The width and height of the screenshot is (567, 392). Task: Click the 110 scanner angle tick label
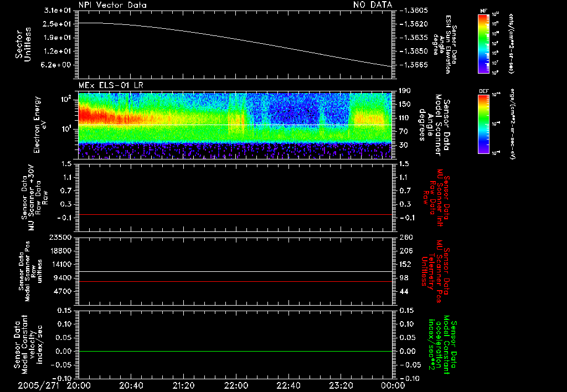tap(405, 118)
